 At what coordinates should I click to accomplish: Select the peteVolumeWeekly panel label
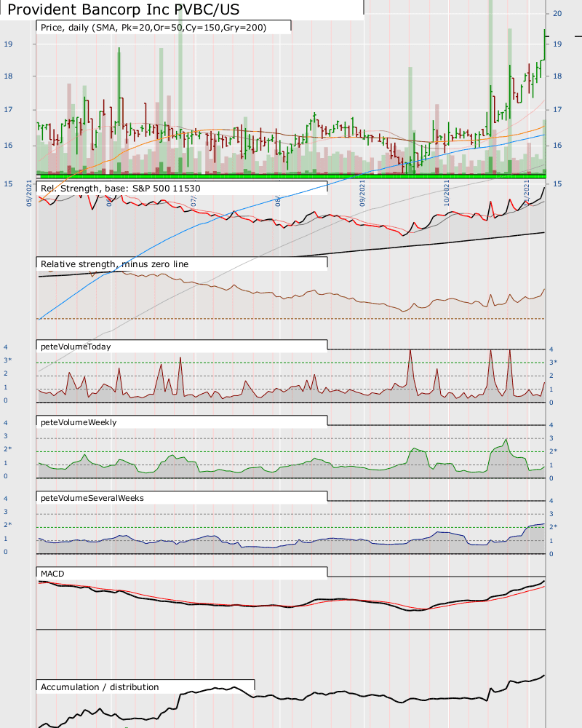pos(79,422)
